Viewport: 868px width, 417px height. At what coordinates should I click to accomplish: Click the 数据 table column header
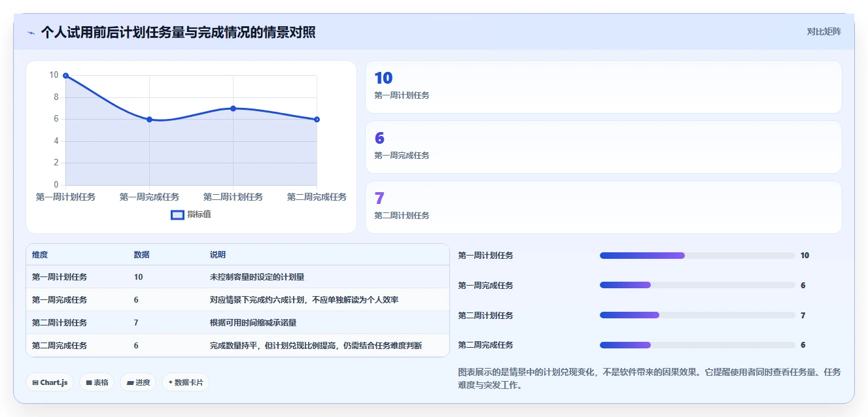142,255
